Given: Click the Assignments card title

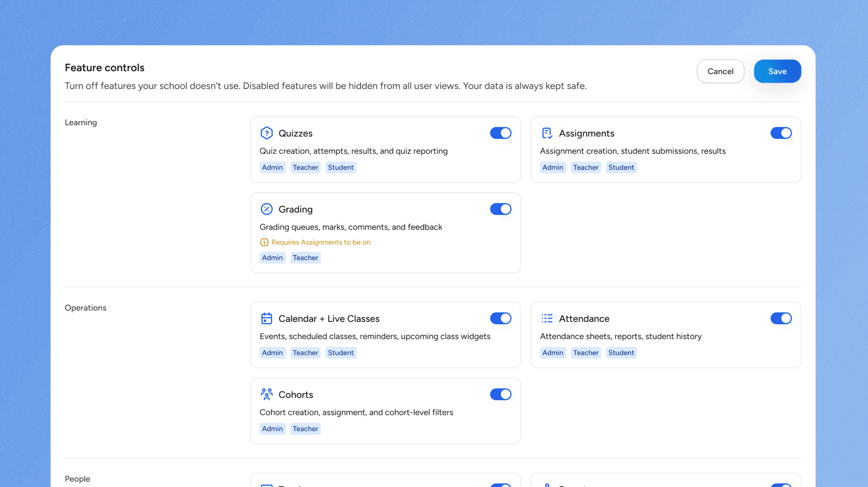Looking at the screenshot, I should click(x=586, y=133).
